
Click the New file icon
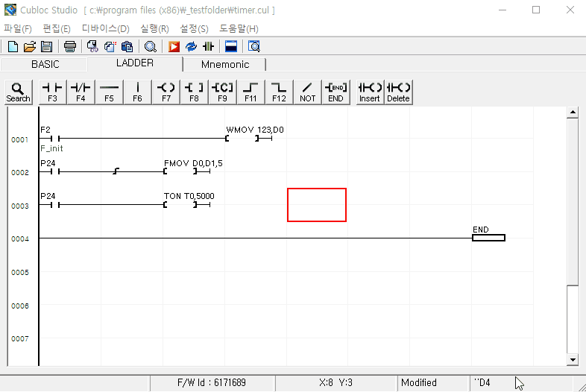(12, 46)
